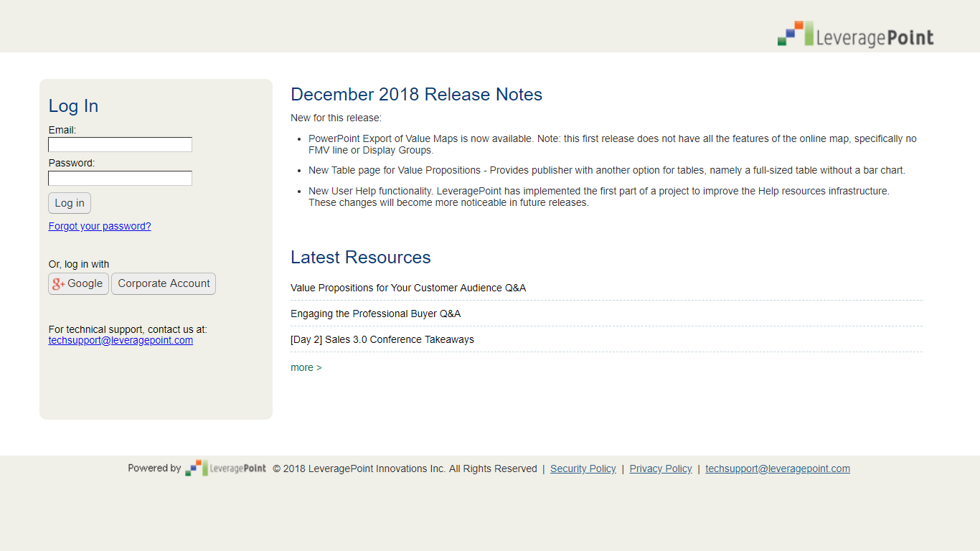Choose Corporate Account login
980x551 pixels.
click(x=164, y=283)
